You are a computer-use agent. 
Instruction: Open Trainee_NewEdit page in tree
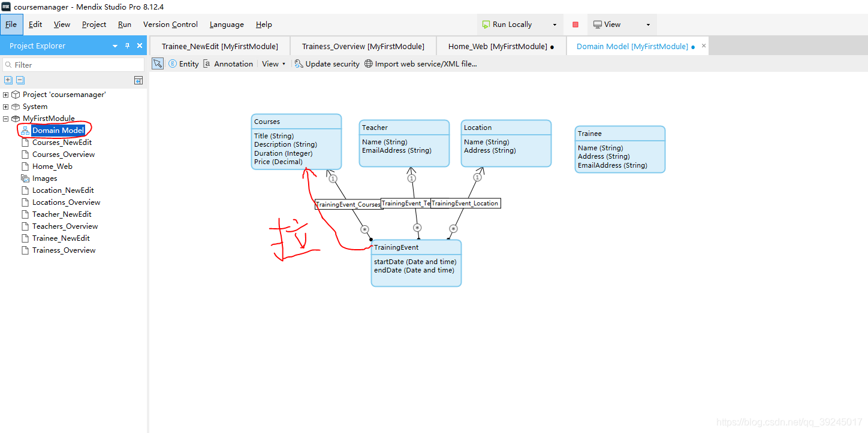(x=61, y=238)
